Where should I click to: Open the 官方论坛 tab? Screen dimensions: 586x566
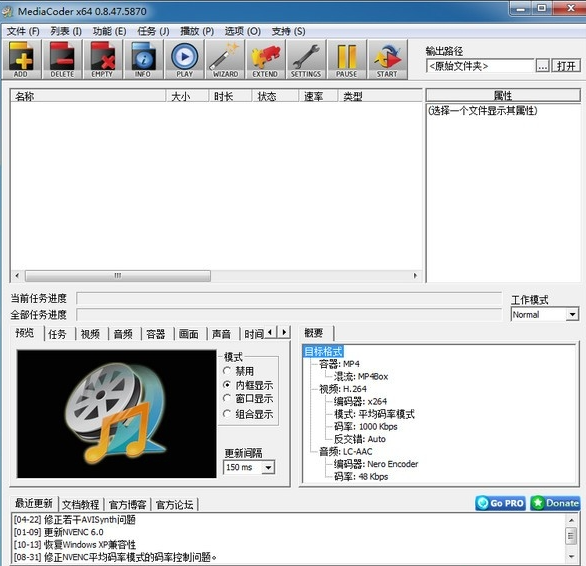[174, 505]
